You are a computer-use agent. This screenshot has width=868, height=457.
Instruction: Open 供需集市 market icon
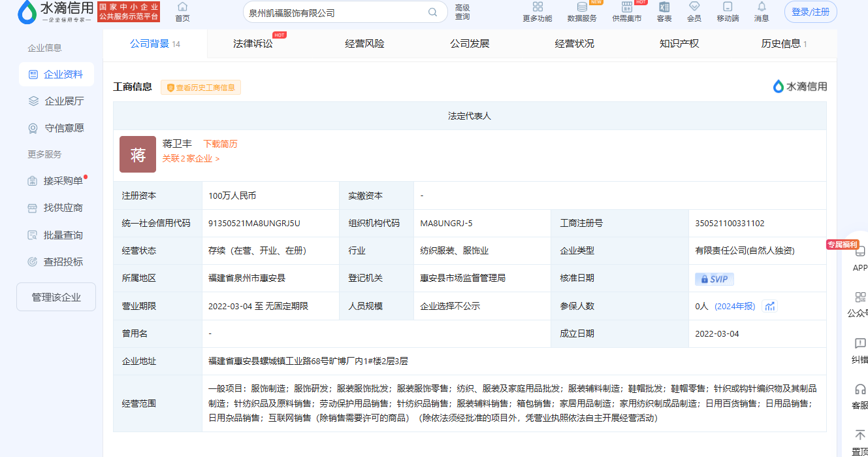626,7
